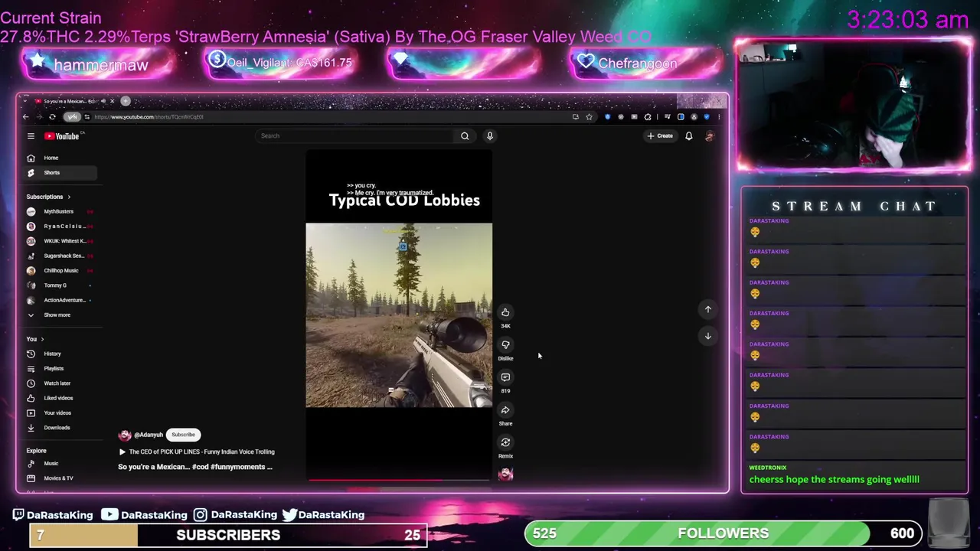Open linked video CEO of PICK UP LINES

pos(197,452)
